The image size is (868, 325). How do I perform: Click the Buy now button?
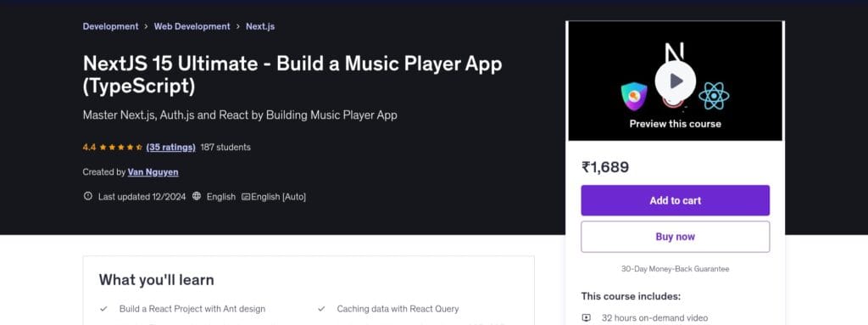(x=675, y=237)
